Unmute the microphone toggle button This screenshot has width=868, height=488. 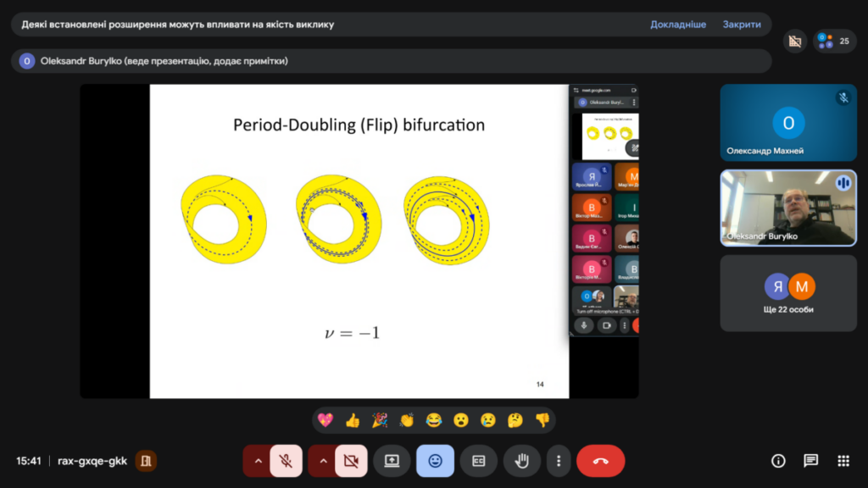coord(287,461)
